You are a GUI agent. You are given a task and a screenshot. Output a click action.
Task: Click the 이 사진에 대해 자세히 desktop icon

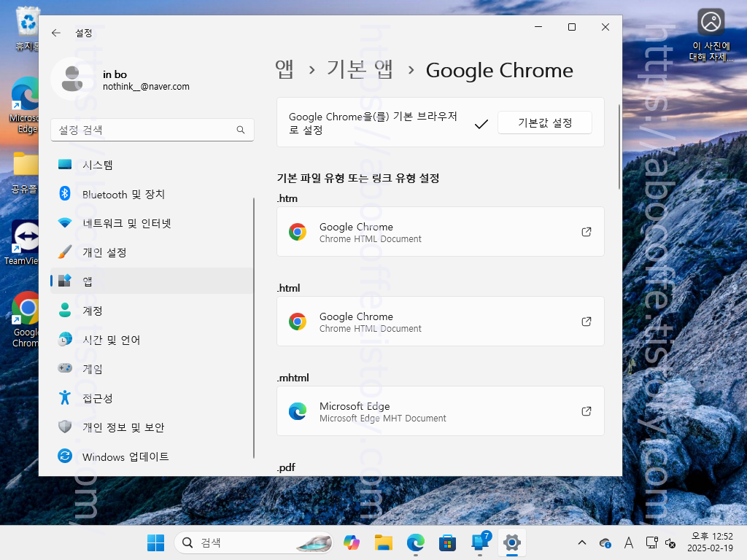tap(711, 36)
